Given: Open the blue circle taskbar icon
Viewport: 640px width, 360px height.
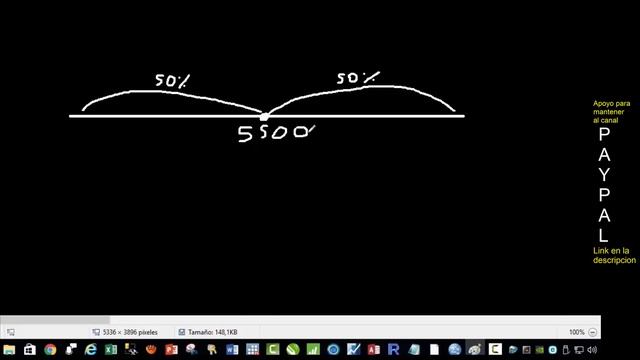Looking at the screenshot, I should 333,350.
